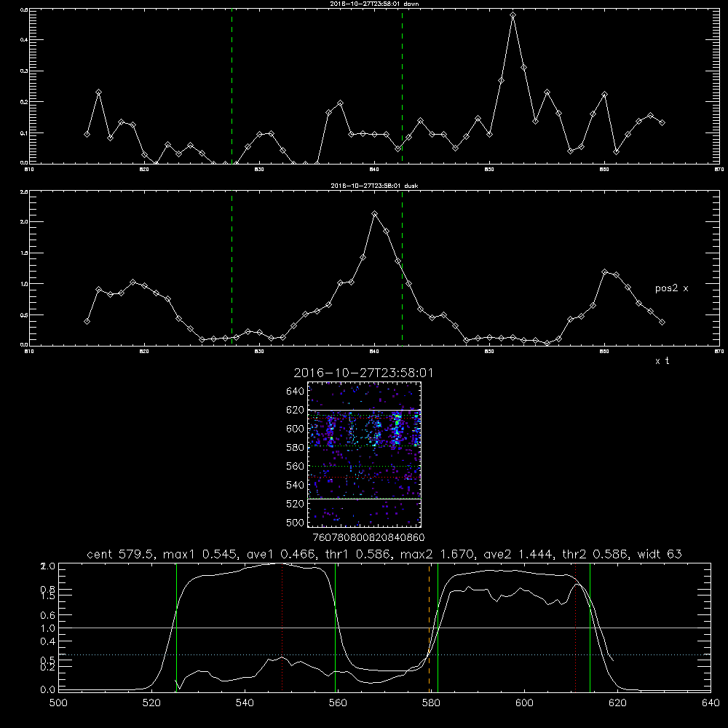The image size is (728, 728).
Task: Click the heatmap x-axis label string 760780800820840860
Action: [x=368, y=537]
